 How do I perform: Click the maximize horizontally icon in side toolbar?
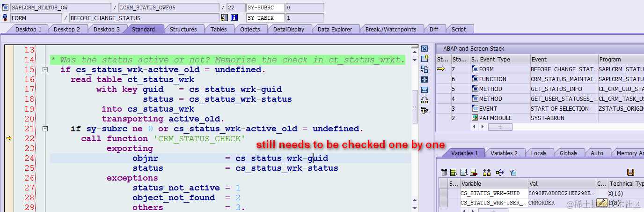click(x=424, y=90)
